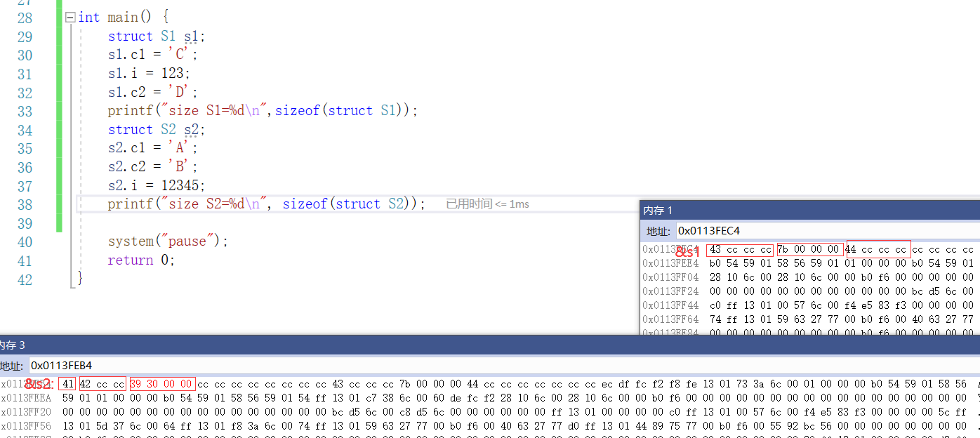
Task: Select the '内存 1' window title bar
Action: point(810,210)
